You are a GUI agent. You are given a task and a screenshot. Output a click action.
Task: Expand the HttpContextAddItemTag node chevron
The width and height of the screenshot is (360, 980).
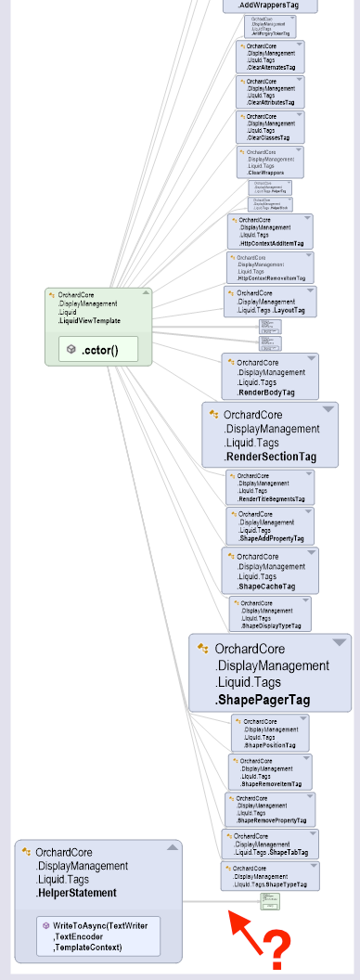click(x=307, y=218)
